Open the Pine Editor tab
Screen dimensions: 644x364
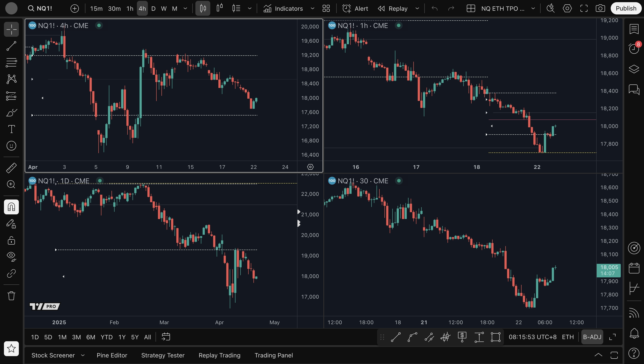coord(112,355)
